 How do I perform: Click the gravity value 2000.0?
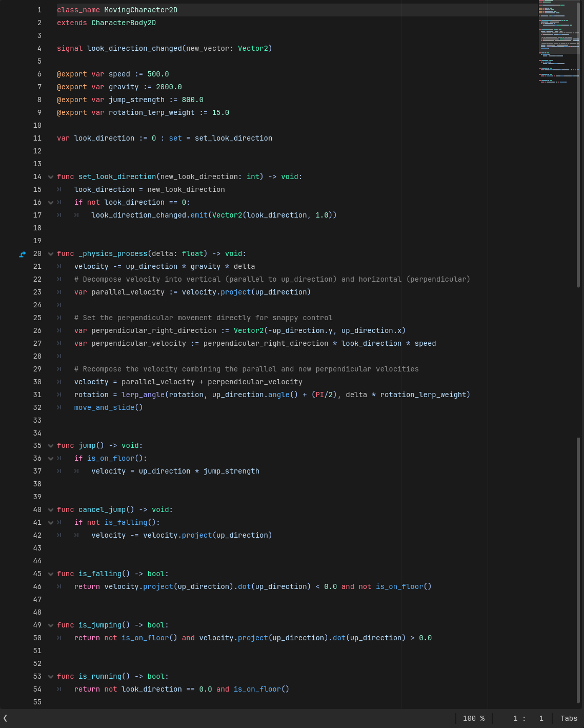pyautogui.click(x=169, y=87)
